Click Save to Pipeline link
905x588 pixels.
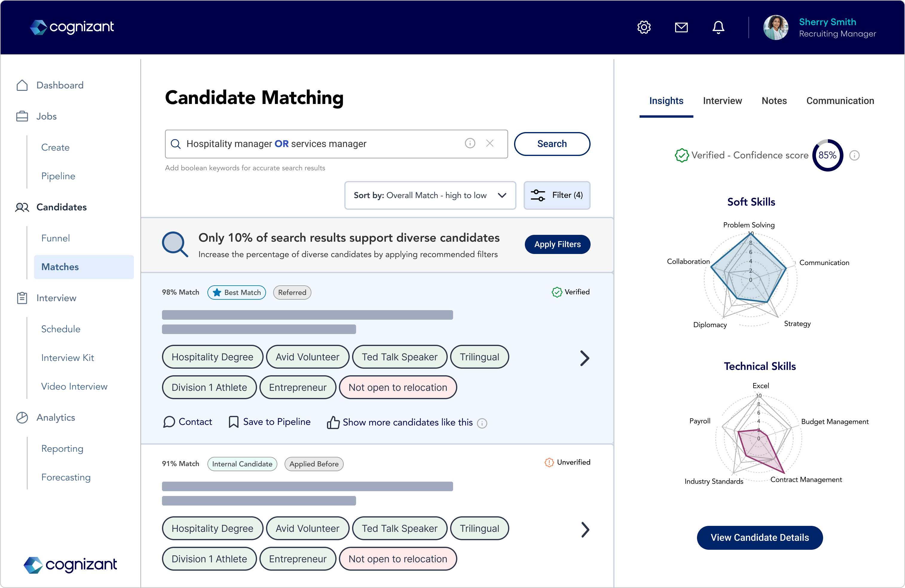click(276, 422)
